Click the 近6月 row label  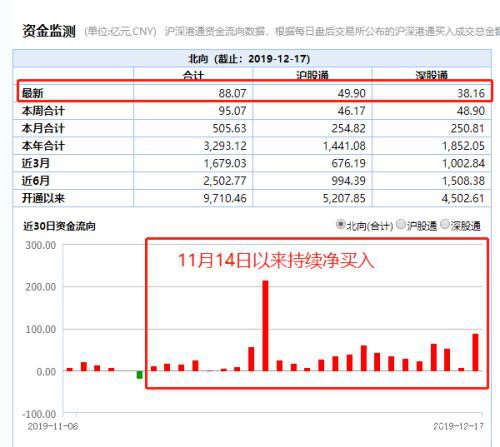[x=36, y=181]
